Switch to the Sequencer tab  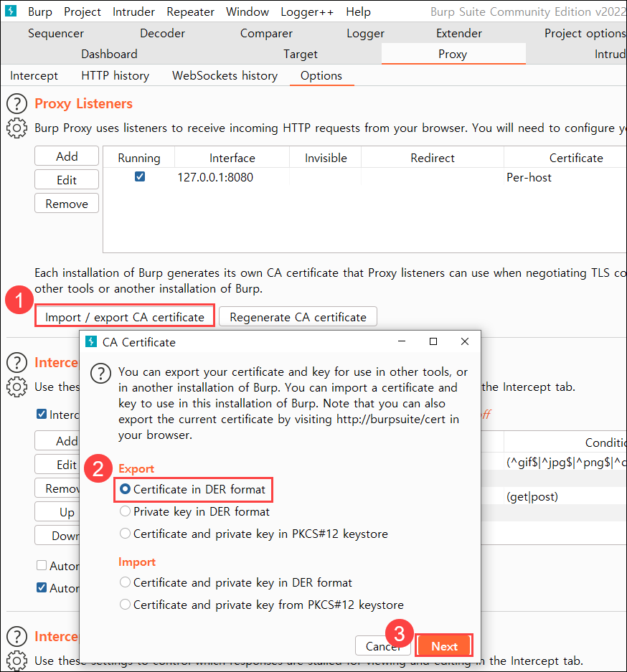(56, 33)
